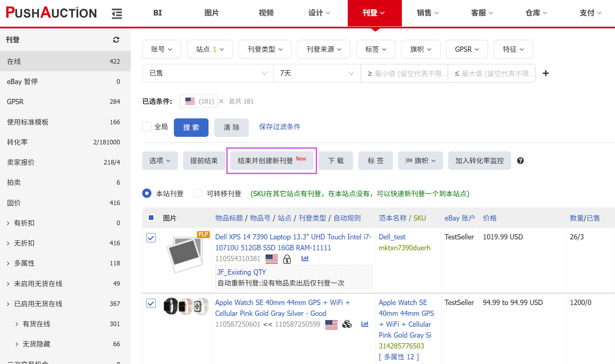Open the 销售 top menu
Viewport: 615px width, 364px height.
[427, 13]
